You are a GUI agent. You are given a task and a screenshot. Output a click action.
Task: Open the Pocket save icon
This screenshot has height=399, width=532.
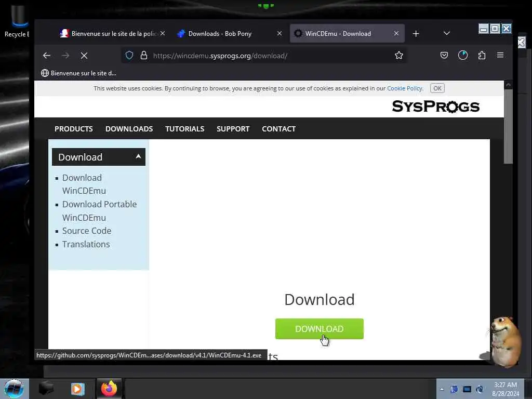444,55
